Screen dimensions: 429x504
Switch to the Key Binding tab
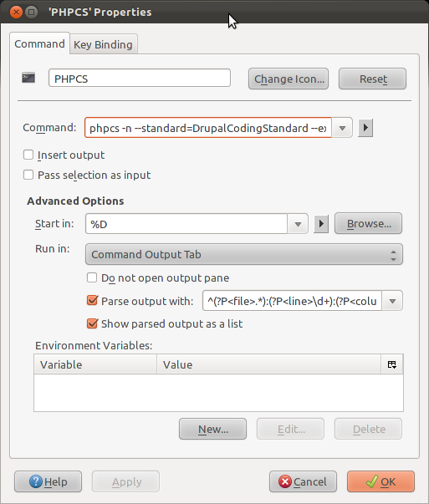[103, 44]
